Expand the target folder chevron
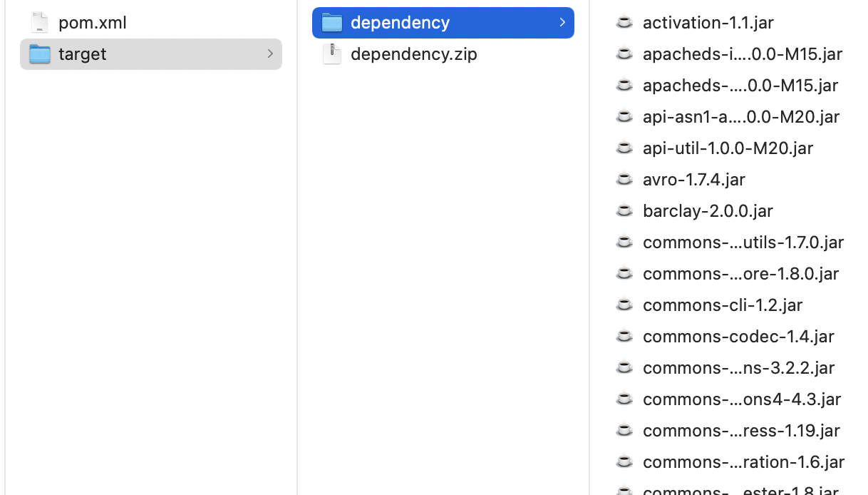 coord(270,54)
